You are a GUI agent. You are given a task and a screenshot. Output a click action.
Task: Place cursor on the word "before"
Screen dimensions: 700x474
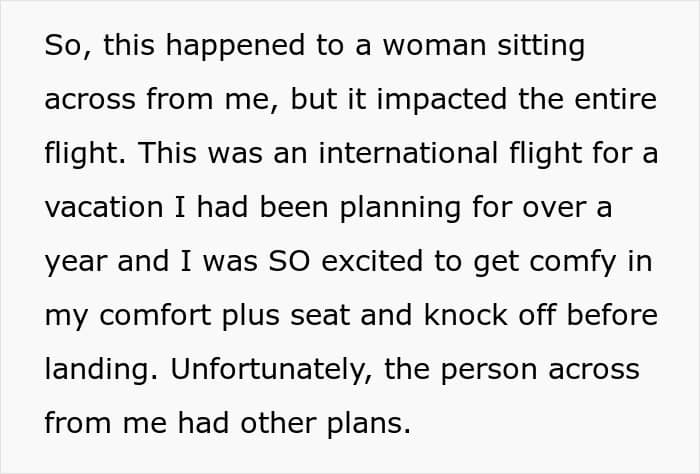[612, 316]
